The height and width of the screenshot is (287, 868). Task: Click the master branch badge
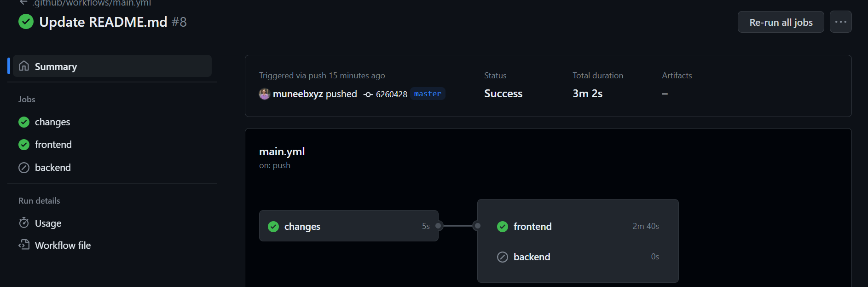427,94
